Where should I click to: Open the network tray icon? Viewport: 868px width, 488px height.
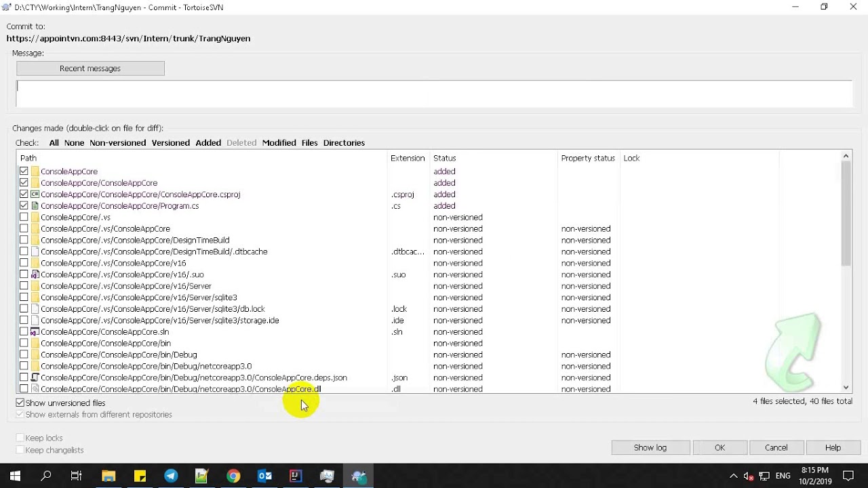coord(764,476)
